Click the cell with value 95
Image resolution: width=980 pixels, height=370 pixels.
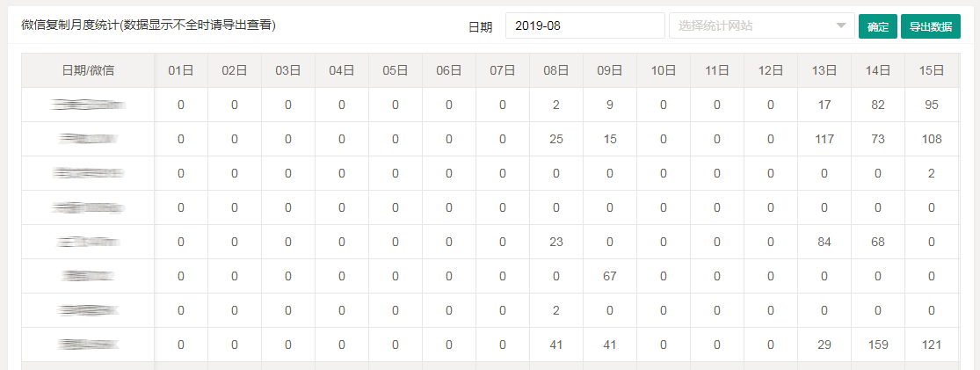(931, 105)
